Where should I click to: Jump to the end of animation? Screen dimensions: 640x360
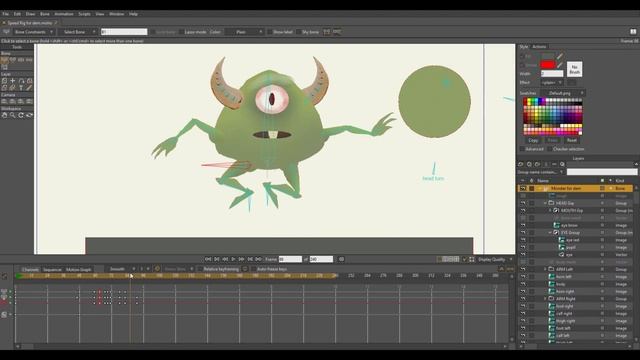pos(258,259)
